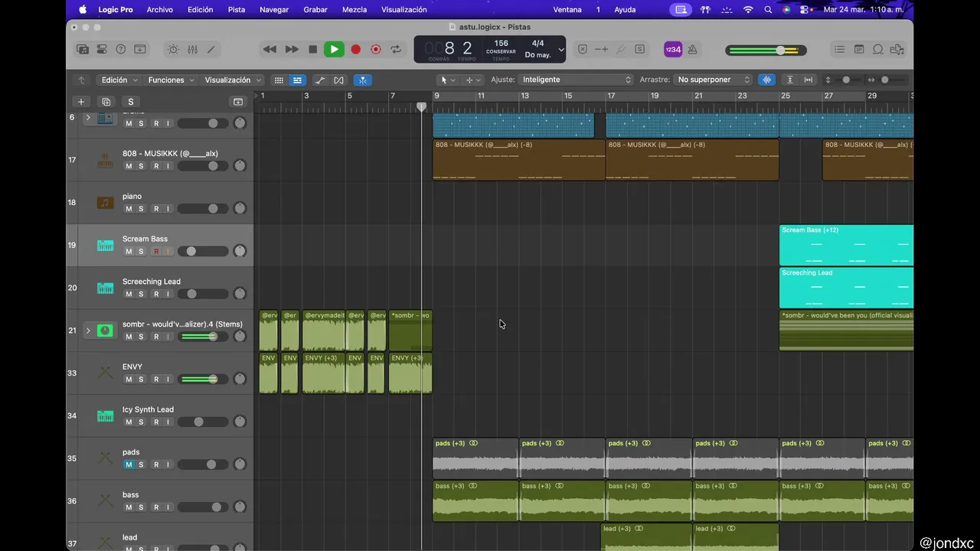Click the 808 MUSIKKK track icon
The image size is (980, 551).
click(105, 161)
